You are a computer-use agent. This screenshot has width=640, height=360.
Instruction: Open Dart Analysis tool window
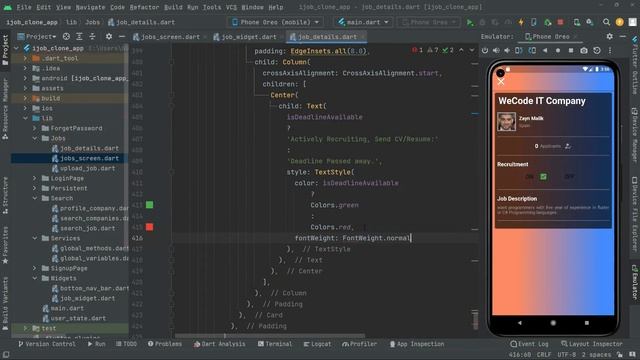click(220, 344)
